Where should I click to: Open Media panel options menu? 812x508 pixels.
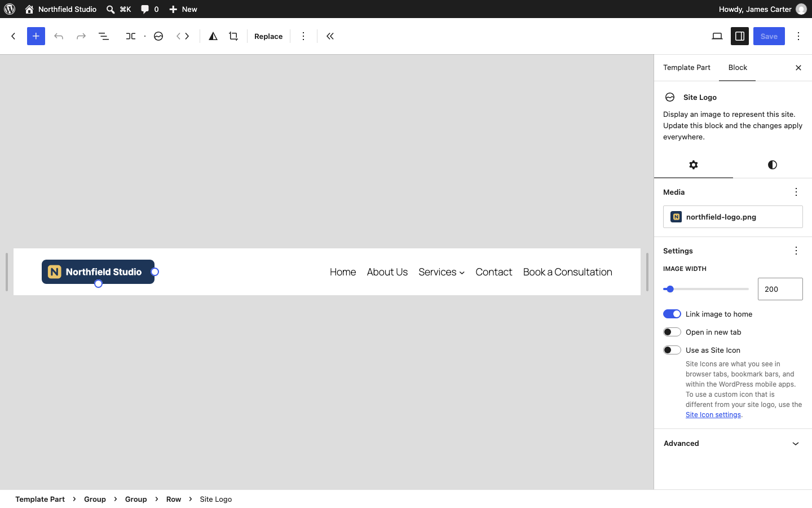tap(796, 192)
